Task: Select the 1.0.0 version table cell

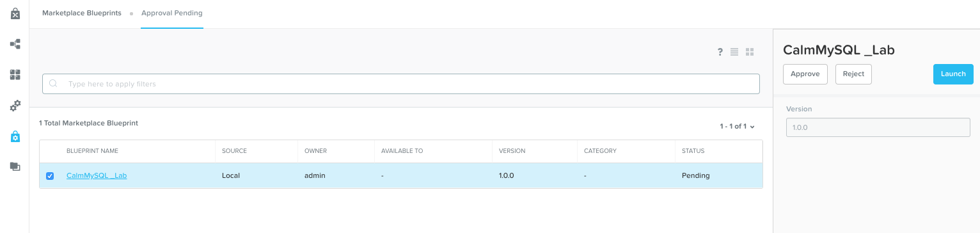Action: point(507,175)
